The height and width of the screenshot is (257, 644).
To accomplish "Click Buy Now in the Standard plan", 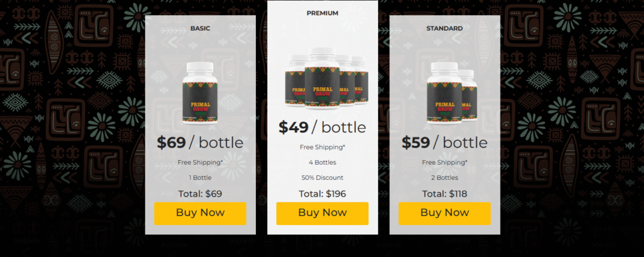I will [x=445, y=213].
